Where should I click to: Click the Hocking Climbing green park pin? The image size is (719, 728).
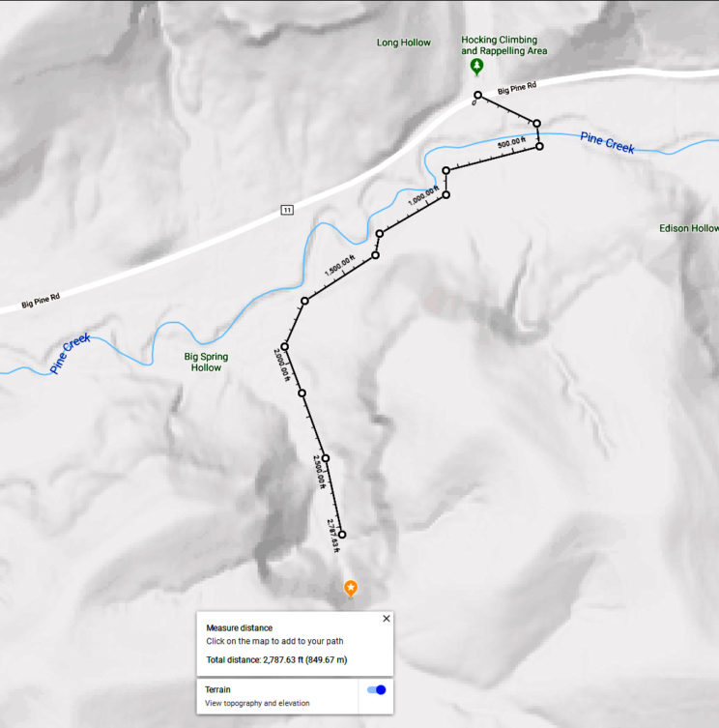tap(476, 67)
